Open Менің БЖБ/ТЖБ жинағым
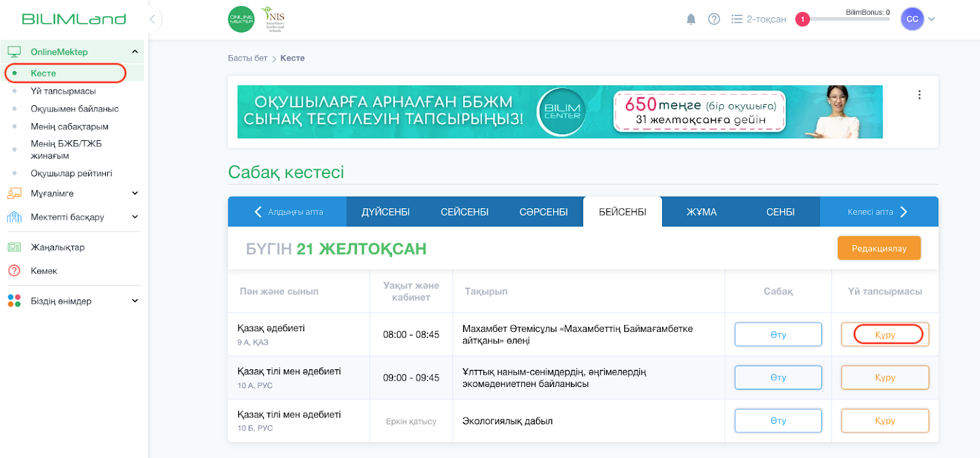Screen dimensions: 980x458 click(66, 149)
